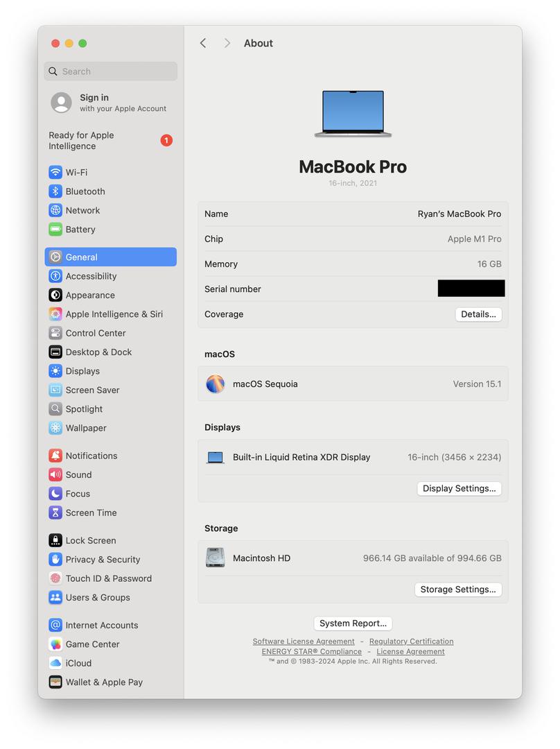The width and height of the screenshot is (560, 749).
Task: Open the Users & Groups icon
Action: (55, 598)
